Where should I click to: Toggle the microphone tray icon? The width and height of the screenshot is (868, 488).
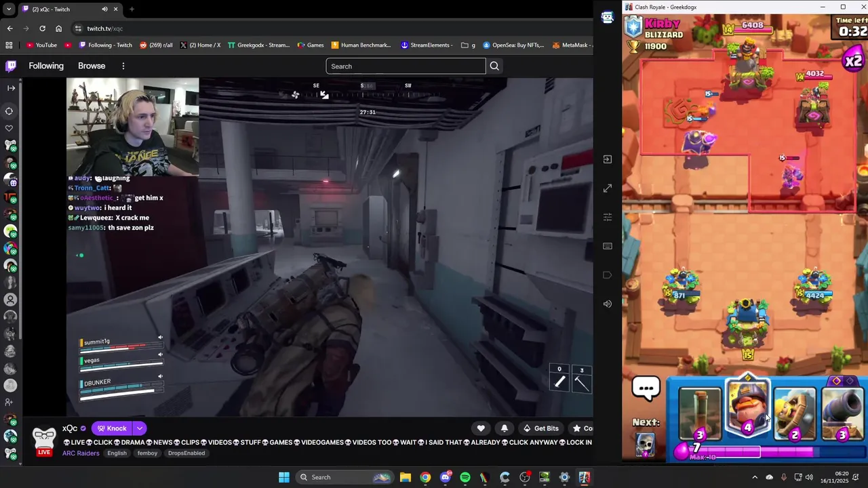pos(784,477)
